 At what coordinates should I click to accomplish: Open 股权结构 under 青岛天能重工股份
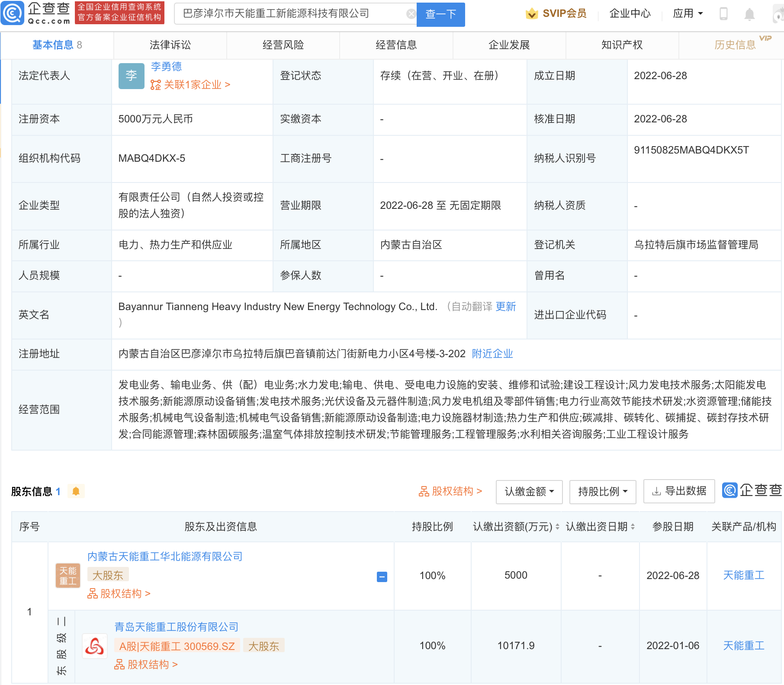tap(146, 665)
